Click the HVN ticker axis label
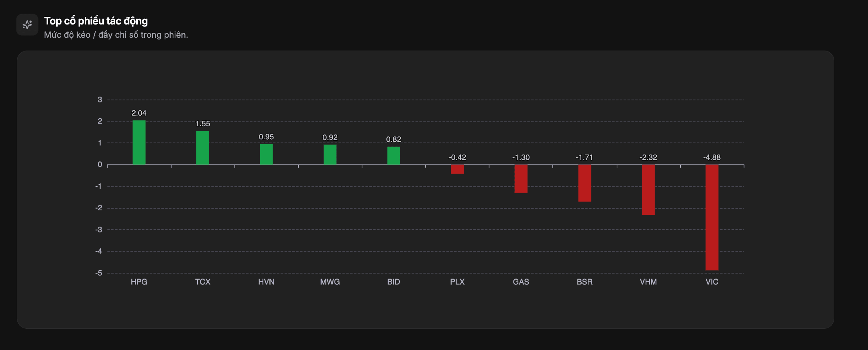 (x=266, y=282)
